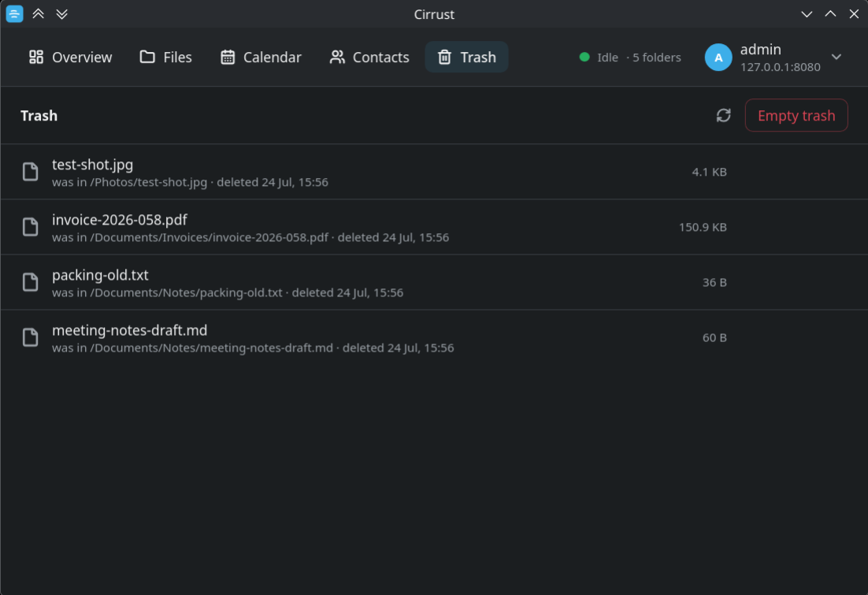Click the Trash section heading
Screen dimensions: 868x595
click(39, 115)
